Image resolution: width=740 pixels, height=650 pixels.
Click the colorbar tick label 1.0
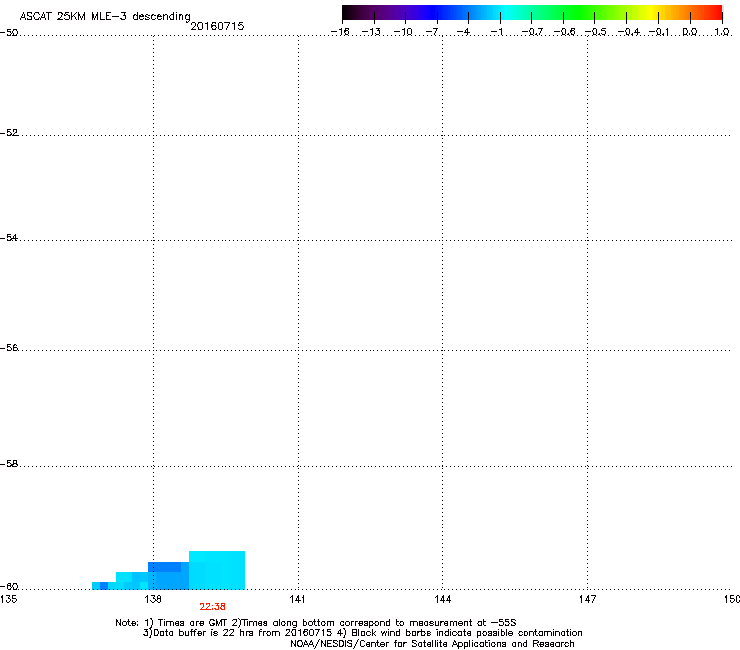point(722,32)
